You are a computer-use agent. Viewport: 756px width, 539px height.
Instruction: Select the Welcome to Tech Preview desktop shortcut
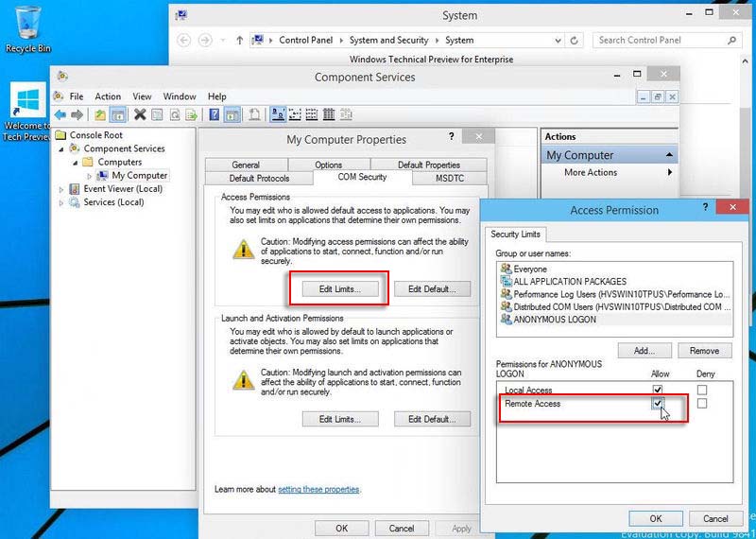coord(26,112)
